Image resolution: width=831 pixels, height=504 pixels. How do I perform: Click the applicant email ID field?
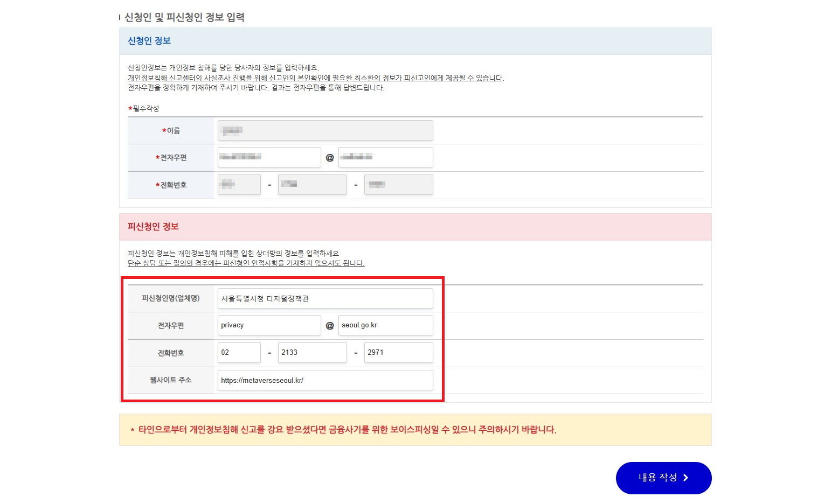coord(269,157)
